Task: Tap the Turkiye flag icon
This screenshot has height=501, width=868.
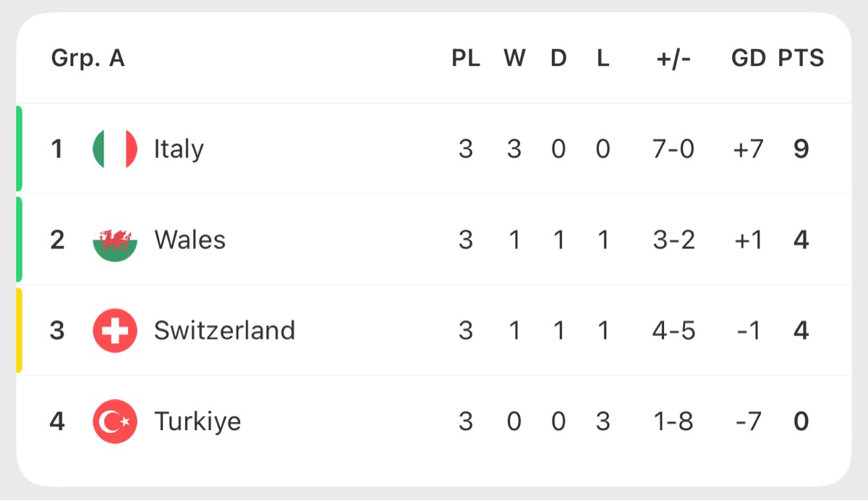Action: pyautogui.click(x=115, y=421)
